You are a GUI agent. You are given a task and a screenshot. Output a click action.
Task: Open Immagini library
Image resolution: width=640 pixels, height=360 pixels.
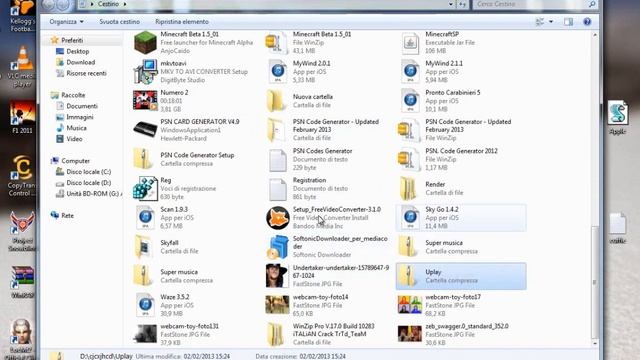[80, 117]
